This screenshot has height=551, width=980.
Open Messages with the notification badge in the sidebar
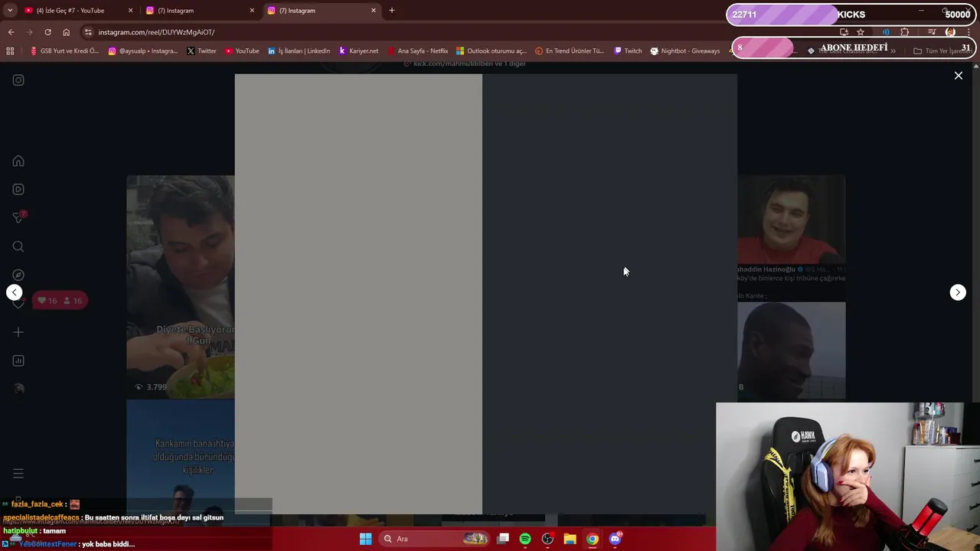click(18, 218)
